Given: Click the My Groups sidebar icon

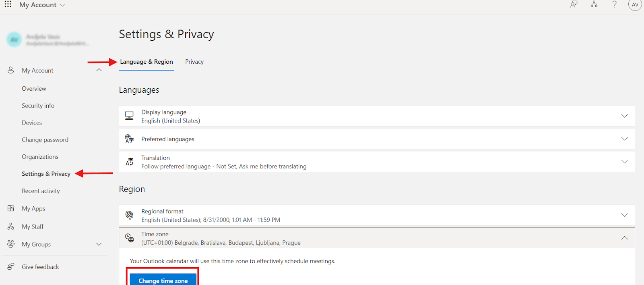Looking at the screenshot, I should (11, 244).
